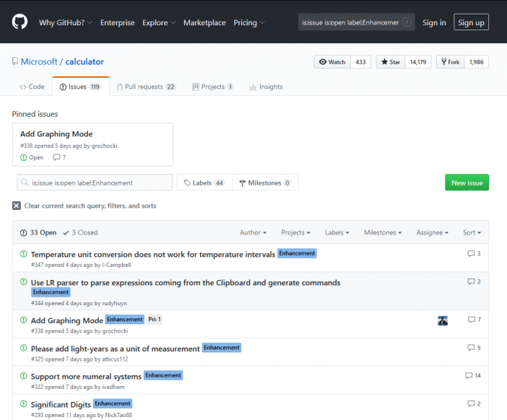Open Please add light-years issue title
Viewport: 507px width, 420px height.
[x=115, y=349]
